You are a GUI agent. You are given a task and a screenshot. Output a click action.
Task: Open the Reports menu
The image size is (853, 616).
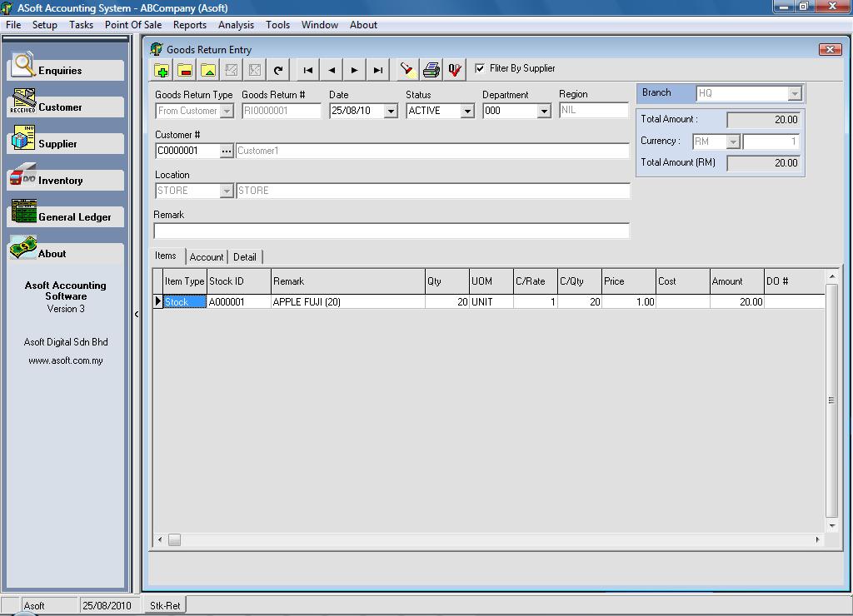pos(190,25)
